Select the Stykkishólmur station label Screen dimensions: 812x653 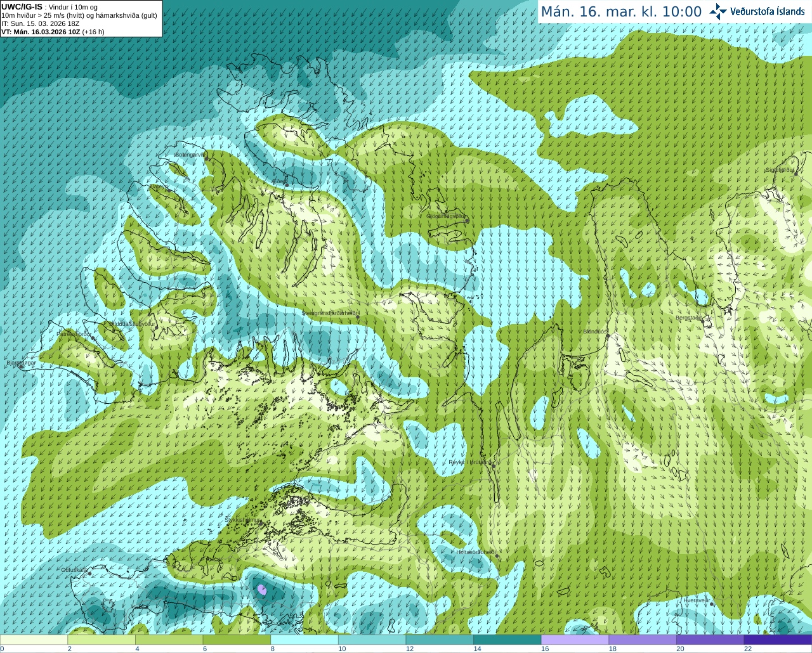[x=242, y=520]
